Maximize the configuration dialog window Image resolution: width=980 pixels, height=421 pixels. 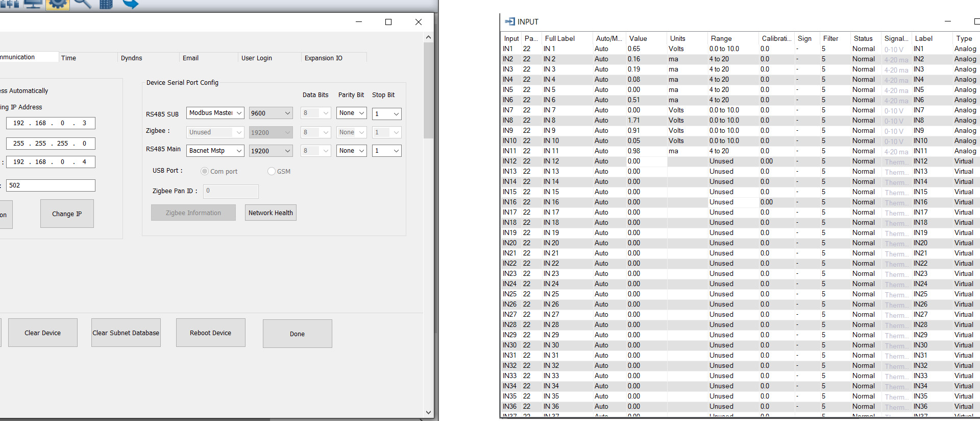pyautogui.click(x=388, y=22)
